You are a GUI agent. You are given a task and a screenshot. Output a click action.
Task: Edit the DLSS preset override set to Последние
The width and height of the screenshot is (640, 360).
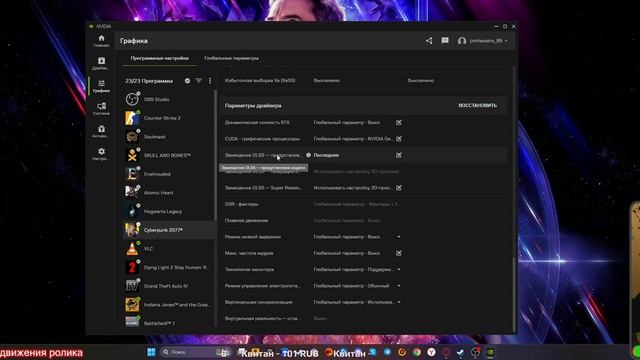(x=398, y=155)
